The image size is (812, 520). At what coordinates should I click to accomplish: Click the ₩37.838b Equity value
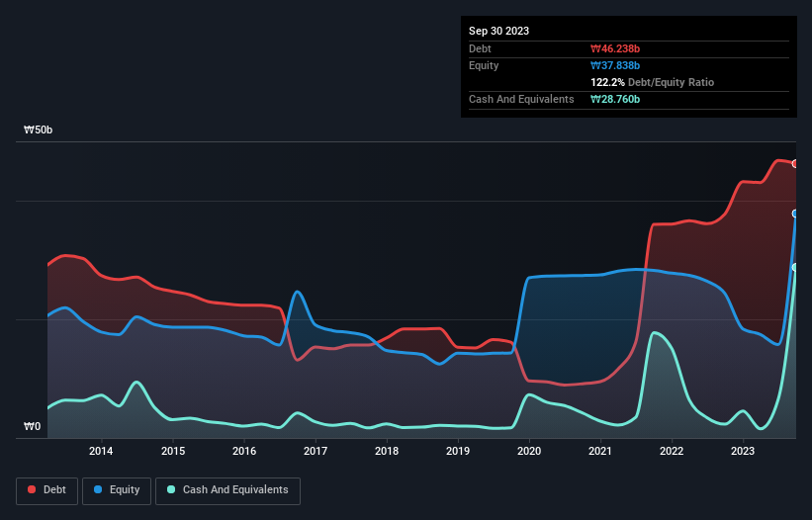pos(615,65)
